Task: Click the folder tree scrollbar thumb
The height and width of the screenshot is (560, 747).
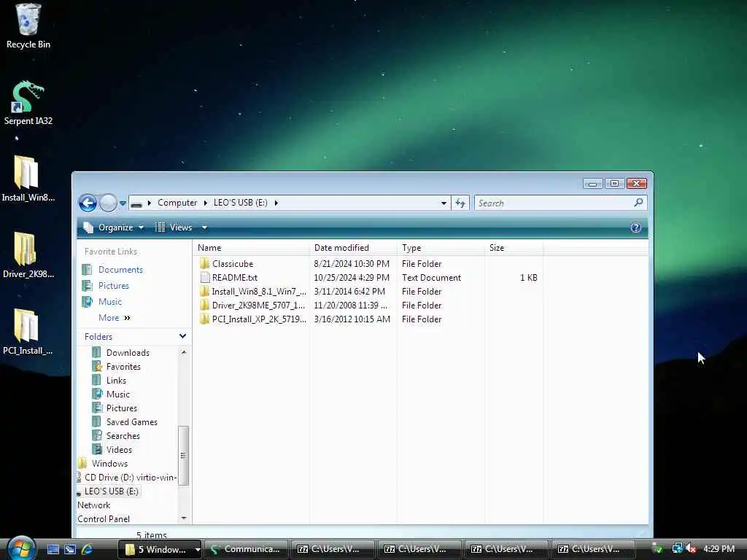Action: click(183, 455)
